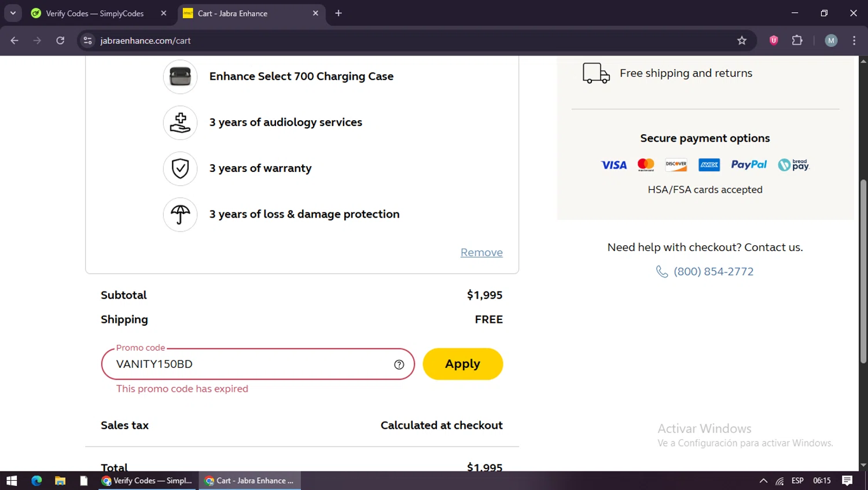Open a new browser tab

339,13
